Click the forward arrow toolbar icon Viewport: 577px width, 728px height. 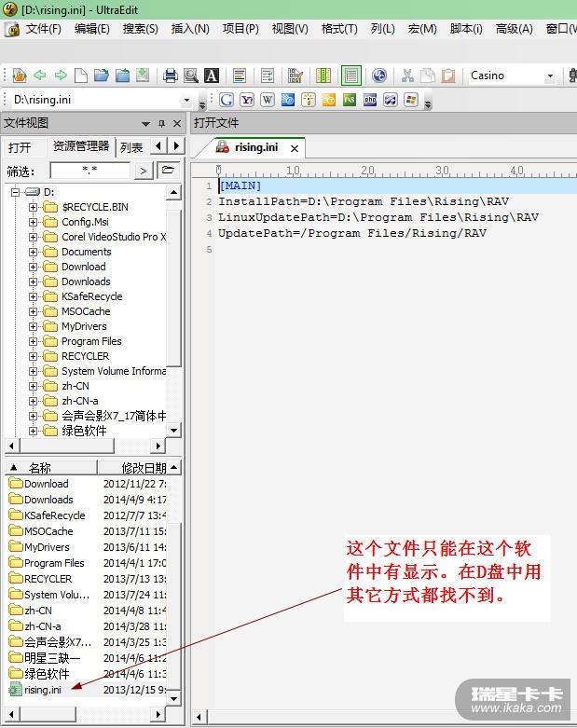click(x=61, y=76)
